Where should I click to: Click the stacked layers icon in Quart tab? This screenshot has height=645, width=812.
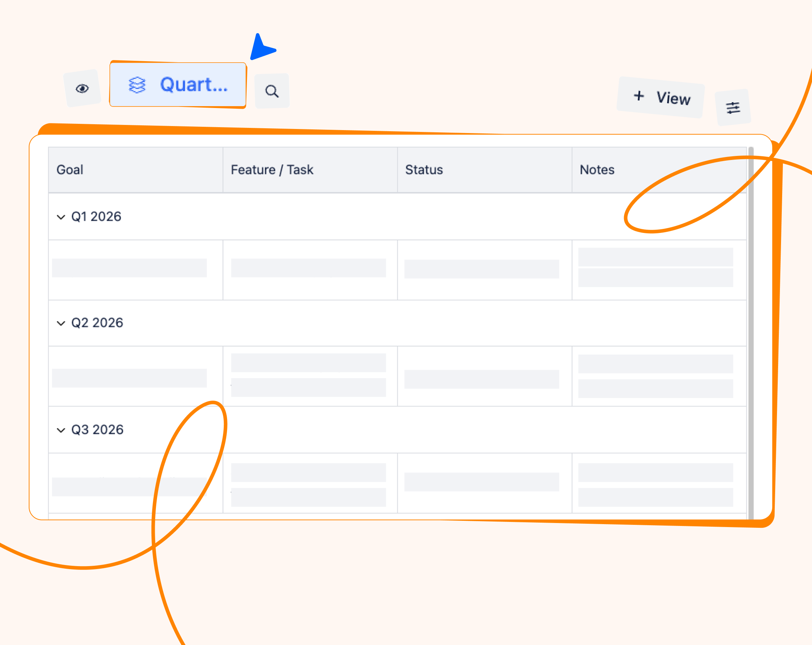[137, 85]
